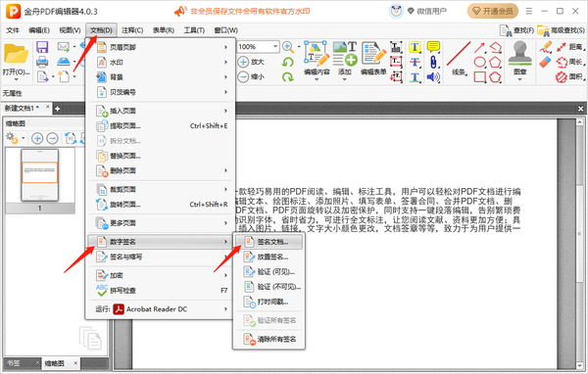Image resolution: width=588 pixels, height=374 pixels.
Task: Click the scanner icon in toolbar
Action: (64, 62)
